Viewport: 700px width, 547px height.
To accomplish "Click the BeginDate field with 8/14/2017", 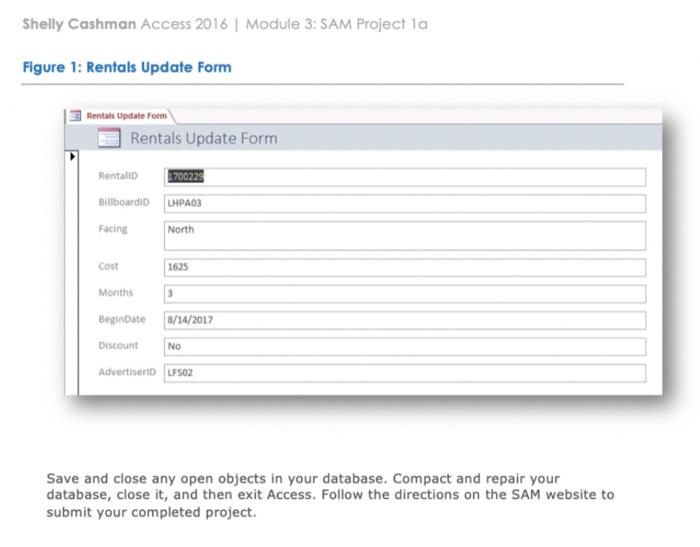I will tap(405, 320).
